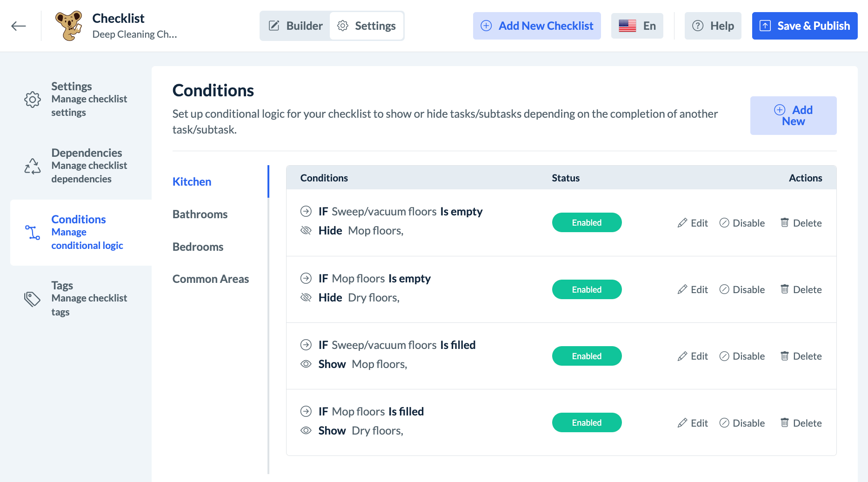This screenshot has height=482, width=868.
Task: Click the koala checklist logo
Action: click(69, 26)
